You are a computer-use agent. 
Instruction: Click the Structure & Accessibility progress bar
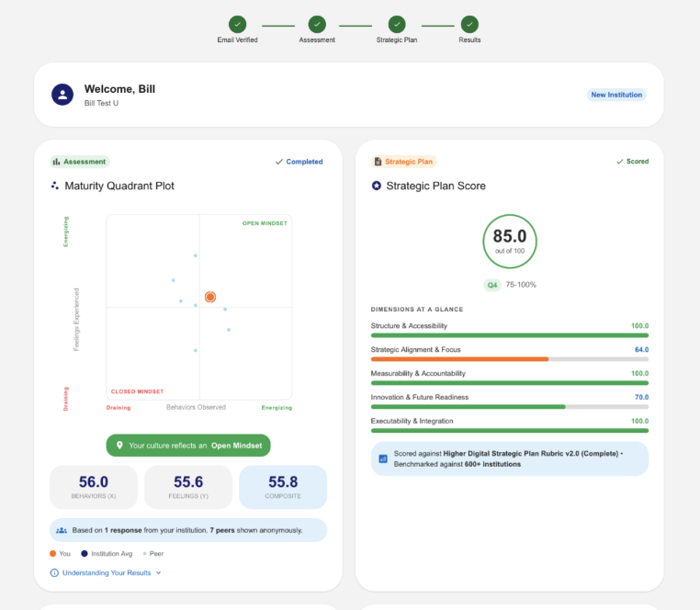[510, 335]
